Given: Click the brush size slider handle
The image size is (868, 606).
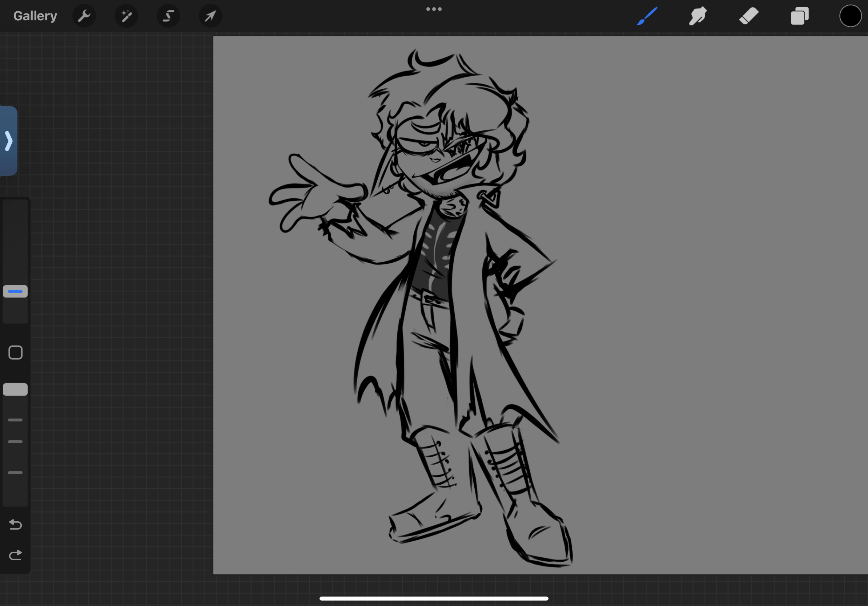Looking at the screenshot, I should click(x=15, y=291).
